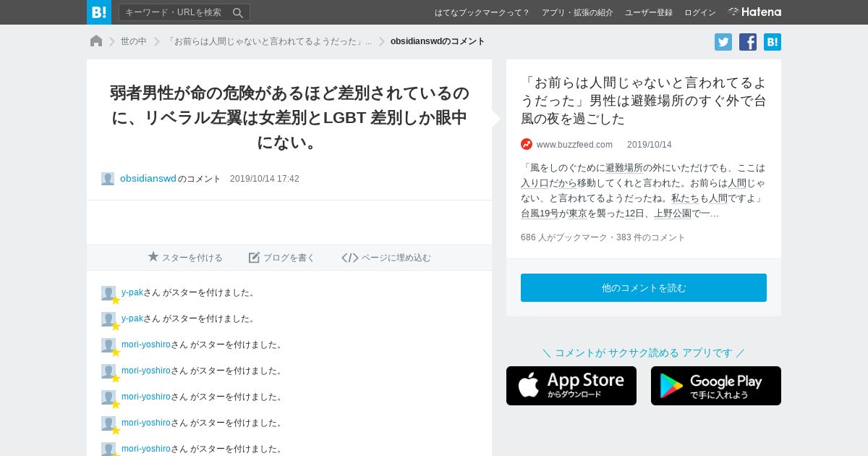Share on Facebook
868x456 pixels.
coord(748,42)
